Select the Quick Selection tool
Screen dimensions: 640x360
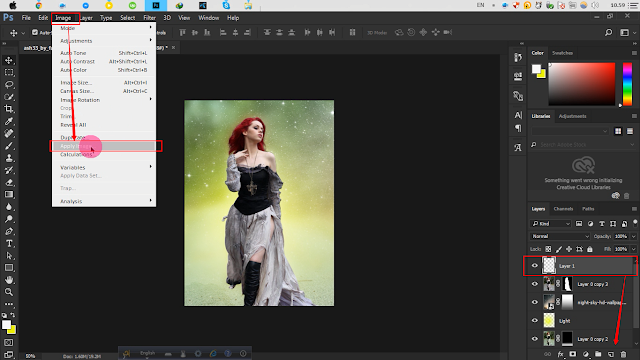pyautogui.click(x=9, y=97)
